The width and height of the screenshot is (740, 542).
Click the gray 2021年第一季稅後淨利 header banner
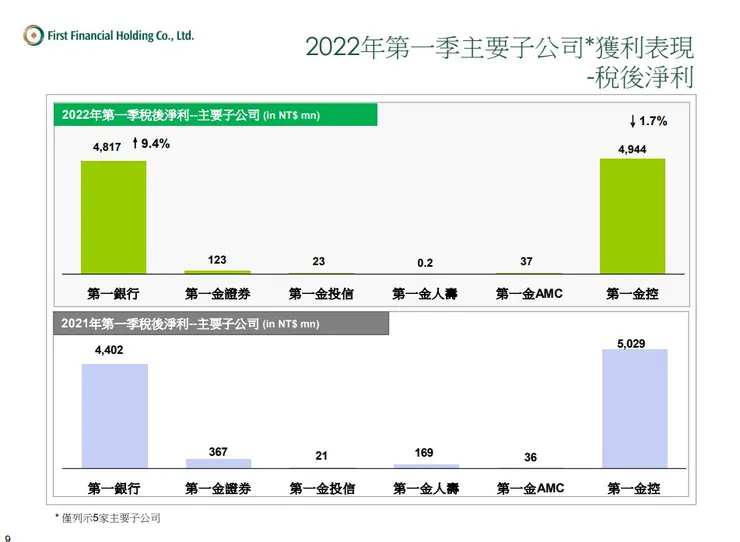click(x=221, y=323)
